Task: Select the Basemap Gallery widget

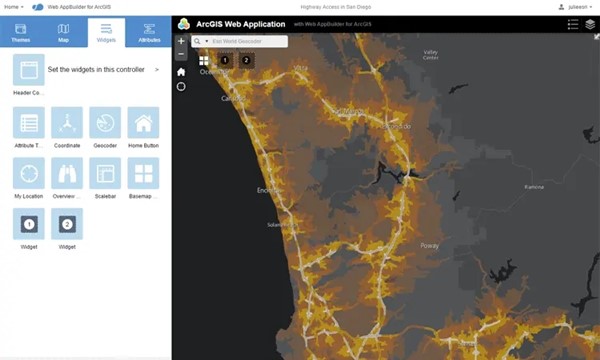Action: (143, 173)
